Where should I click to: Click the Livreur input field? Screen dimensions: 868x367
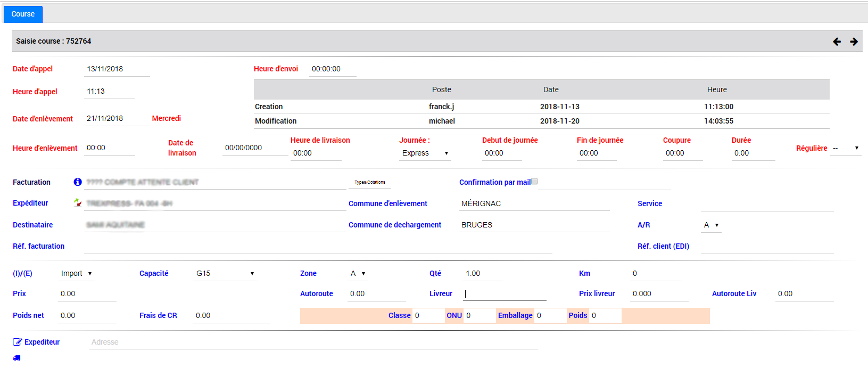(x=505, y=294)
